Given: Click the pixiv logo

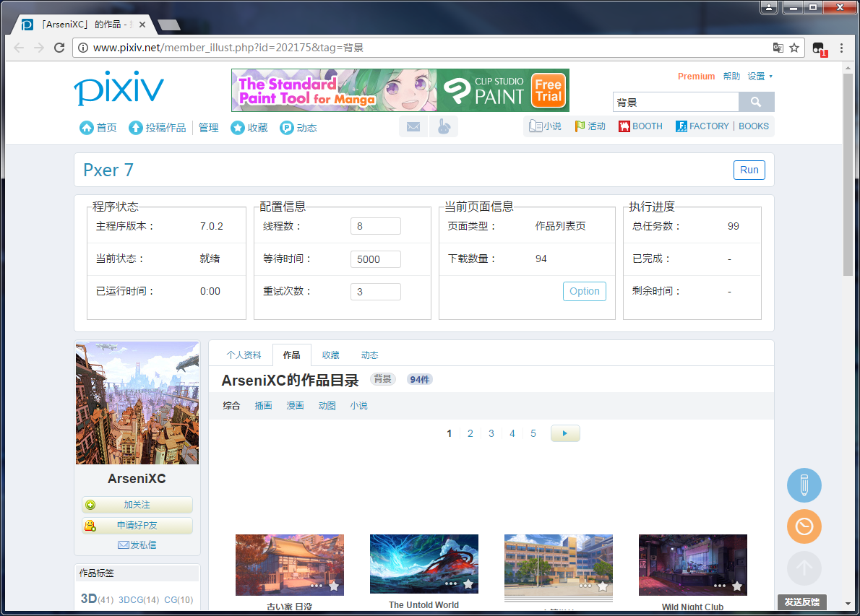Looking at the screenshot, I should (x=119, y=87).
